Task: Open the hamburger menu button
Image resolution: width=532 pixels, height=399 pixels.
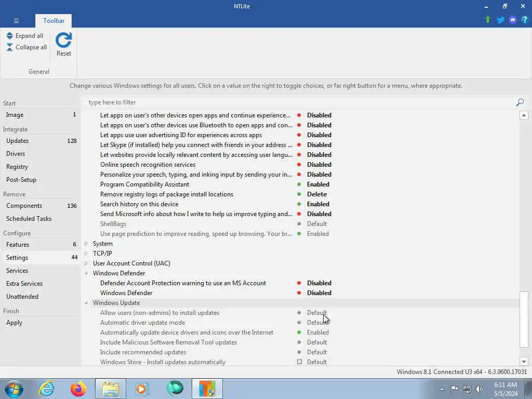Action: [x=16, y=21]
